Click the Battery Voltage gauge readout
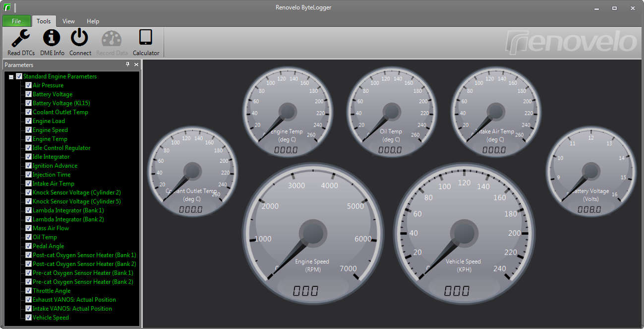Screen dimensions: 644x329 (589, 209)
